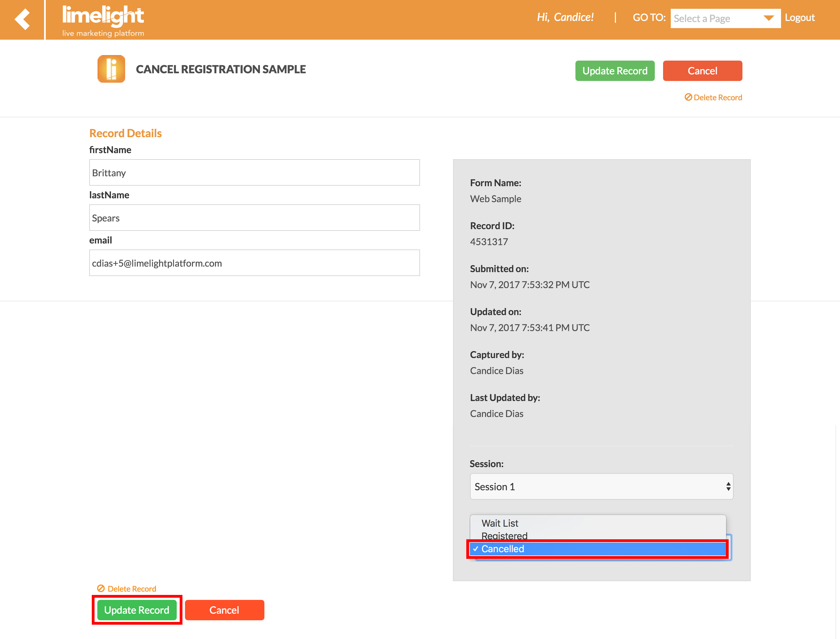Select the Registered option
Image resolution: width=840 pixels, height=639 pixels.
(x=597, y=535)
